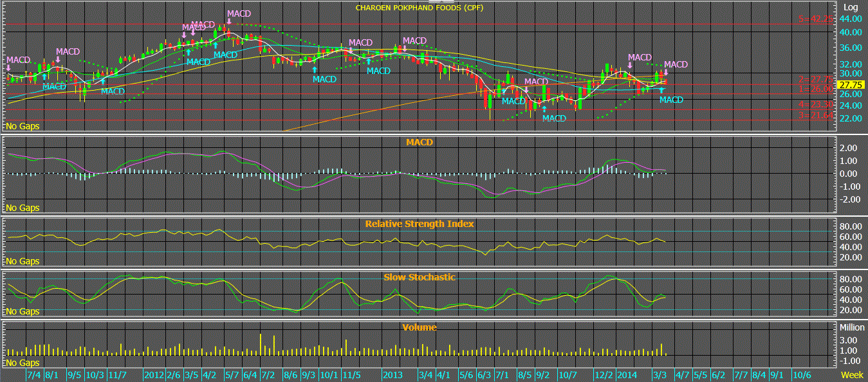Screen dimensions: 868x382
Task: Select the 9/2 date on time axis
Action: point(542,374)
